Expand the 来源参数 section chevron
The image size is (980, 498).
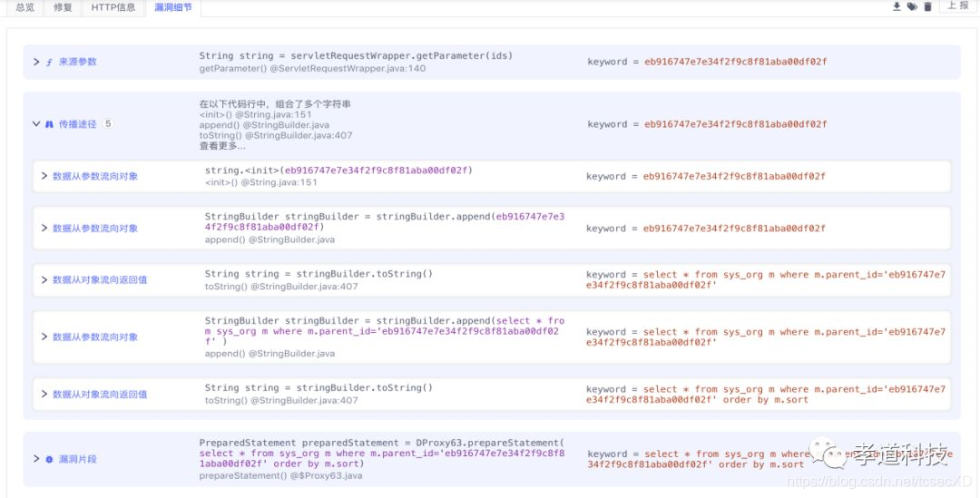coord(36,62)
